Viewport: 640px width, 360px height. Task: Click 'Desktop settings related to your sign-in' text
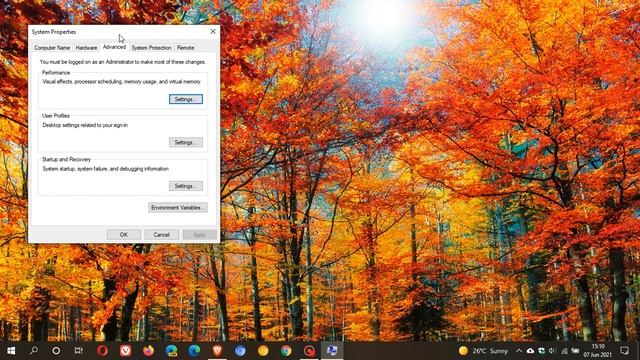tap(85, 125)
